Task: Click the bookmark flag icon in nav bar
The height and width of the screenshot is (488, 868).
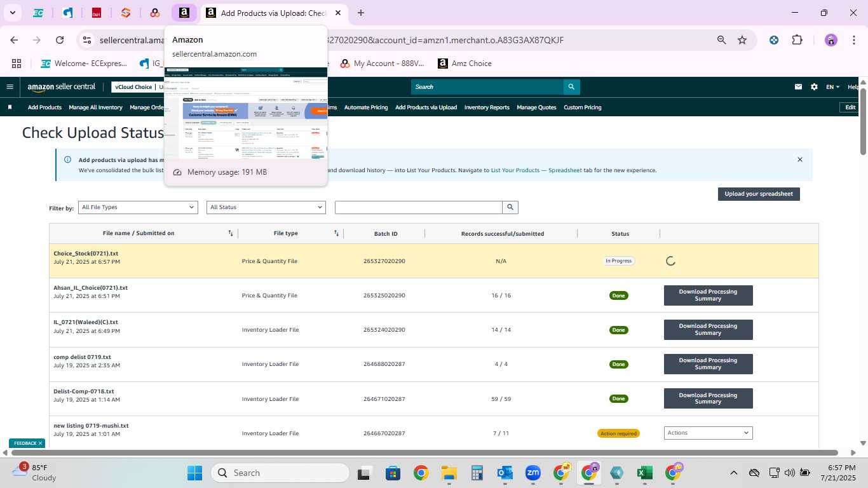Action: pos(10,107)
